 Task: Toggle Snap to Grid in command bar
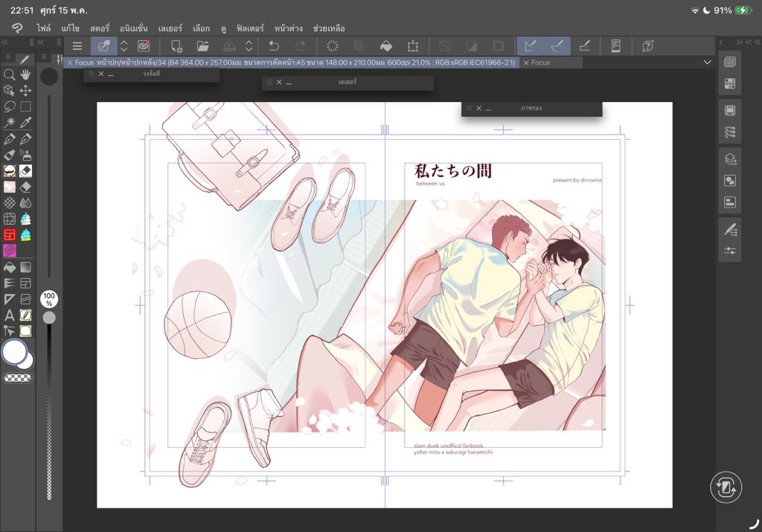(585, 46)
